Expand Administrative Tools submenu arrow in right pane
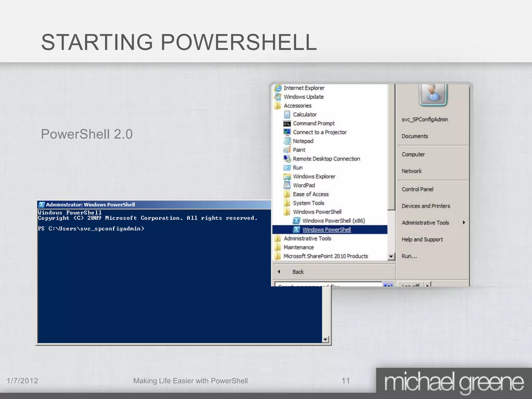The height and width of the screenshot is (399, 532). (464, 223)
